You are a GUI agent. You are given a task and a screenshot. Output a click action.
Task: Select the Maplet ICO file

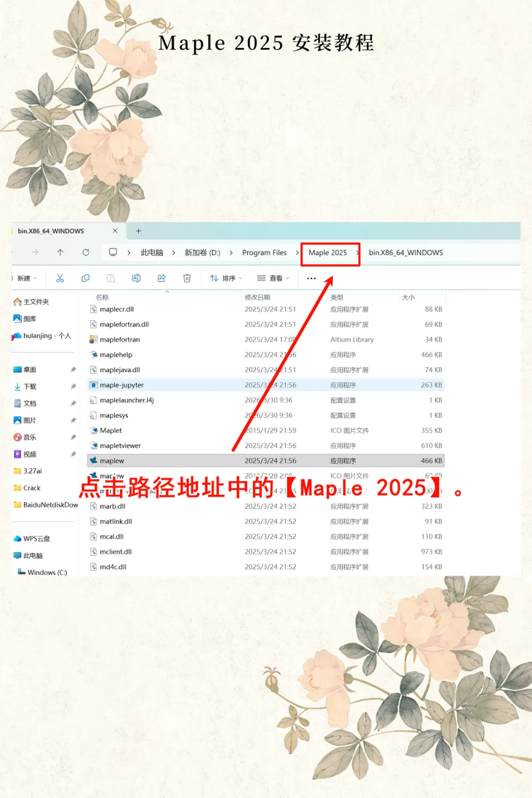point(266,431)
